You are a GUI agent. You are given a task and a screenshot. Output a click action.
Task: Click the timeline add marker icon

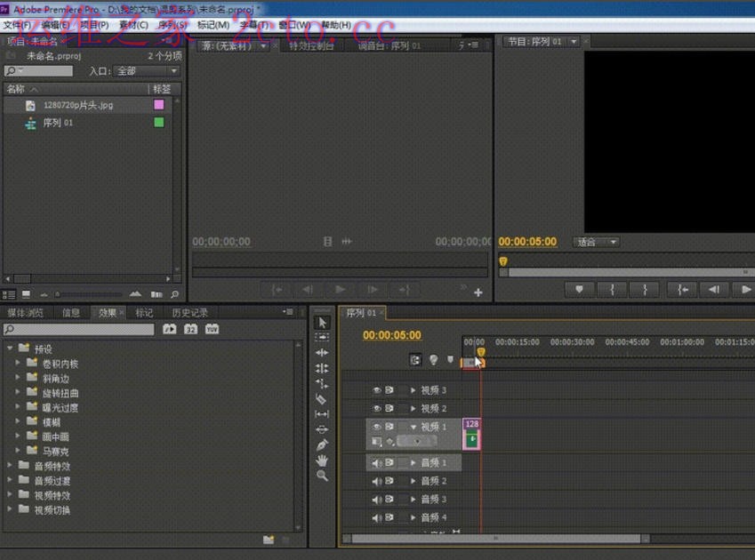[450, 359]
